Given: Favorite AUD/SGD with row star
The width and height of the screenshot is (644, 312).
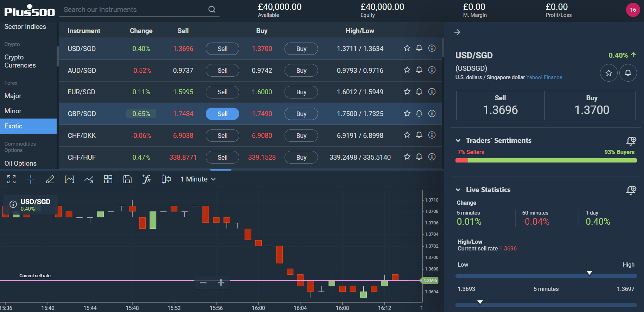Looking at the screenshot, I should [x=407, y=70].
